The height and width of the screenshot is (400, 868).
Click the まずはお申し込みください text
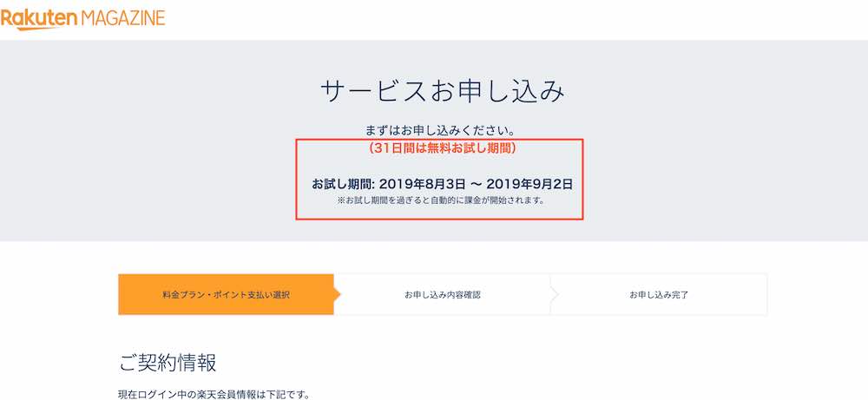pos(441,131)
